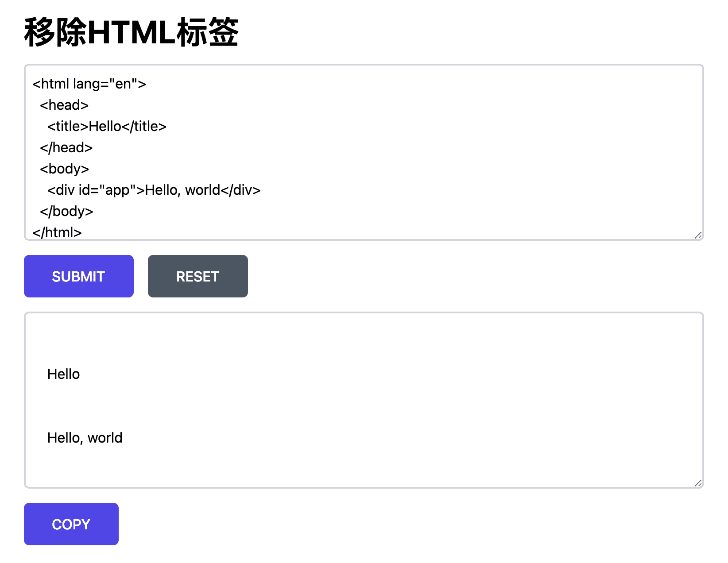
Task: Click the html lang en opening tag line
Action: 89,83
